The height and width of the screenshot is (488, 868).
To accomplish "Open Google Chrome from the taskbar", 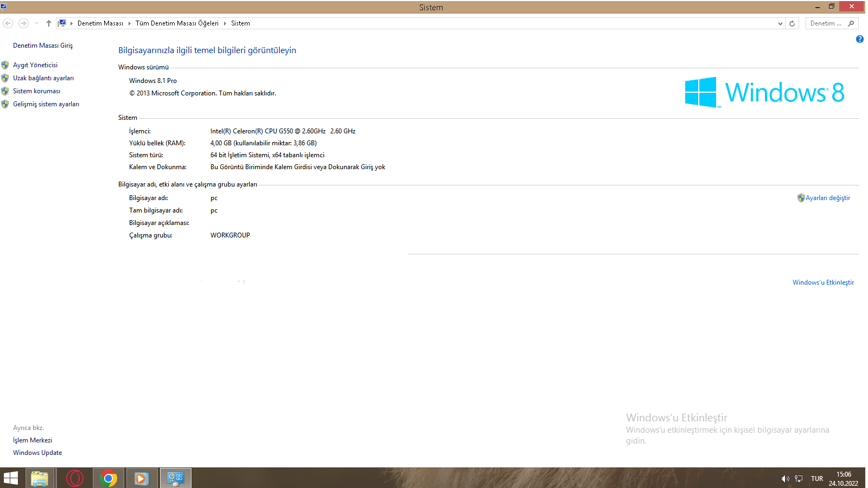I will [108, 478].
